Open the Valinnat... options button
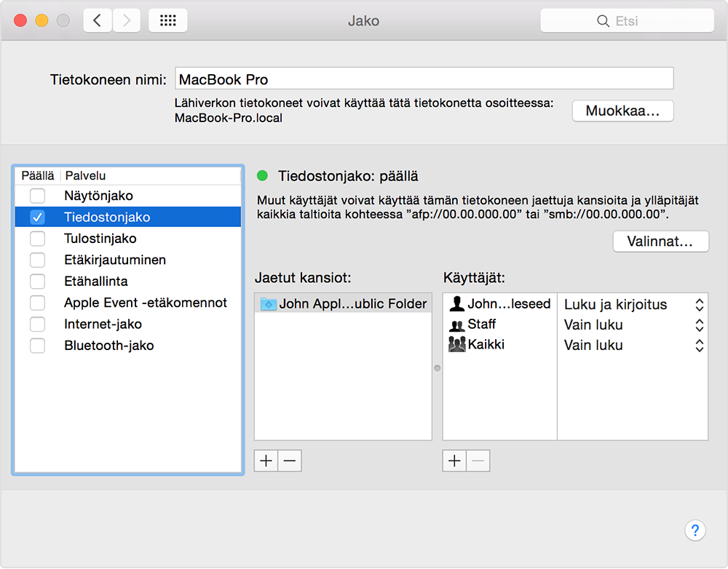 click(660, 242)
